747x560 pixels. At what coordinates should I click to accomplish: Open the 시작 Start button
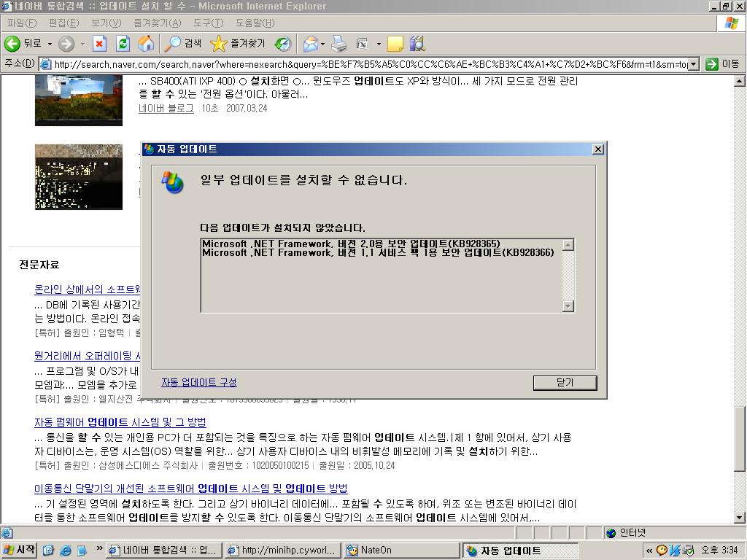pyautogui.click(x=19, y=550)
